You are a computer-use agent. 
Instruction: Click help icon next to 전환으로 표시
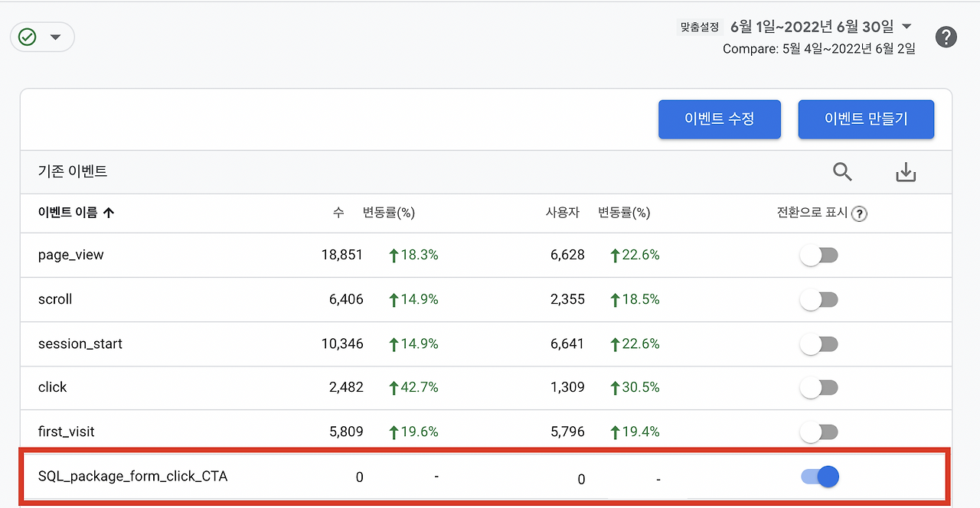(x=859, y=214)
